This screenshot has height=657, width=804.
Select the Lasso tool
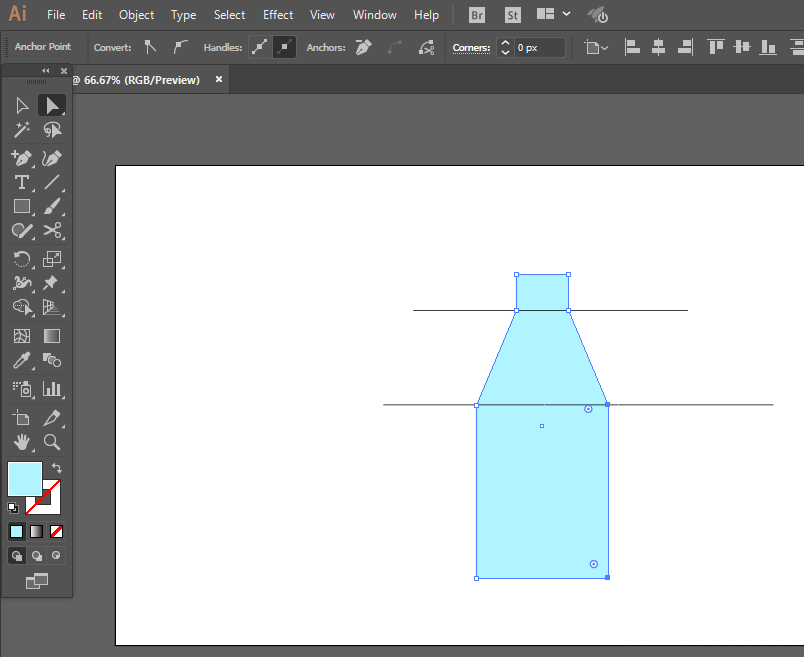(52, 130)
